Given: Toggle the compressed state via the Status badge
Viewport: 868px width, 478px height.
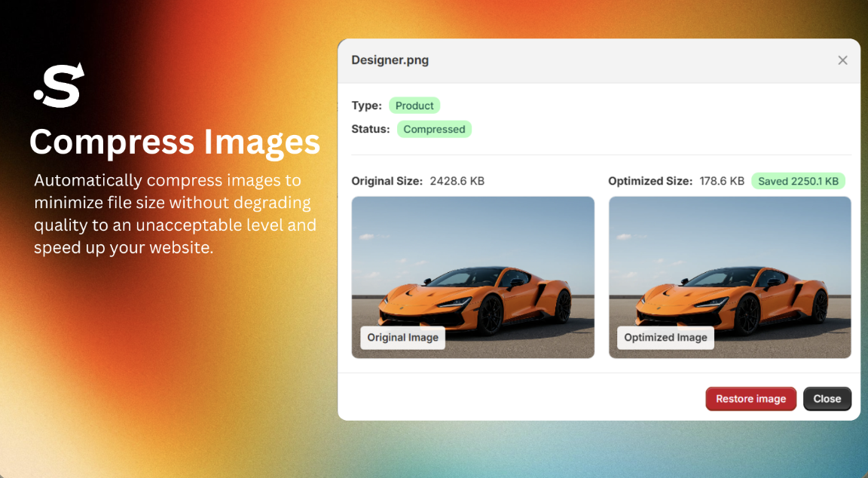Looking at the screenshot, I should (434, 129).
